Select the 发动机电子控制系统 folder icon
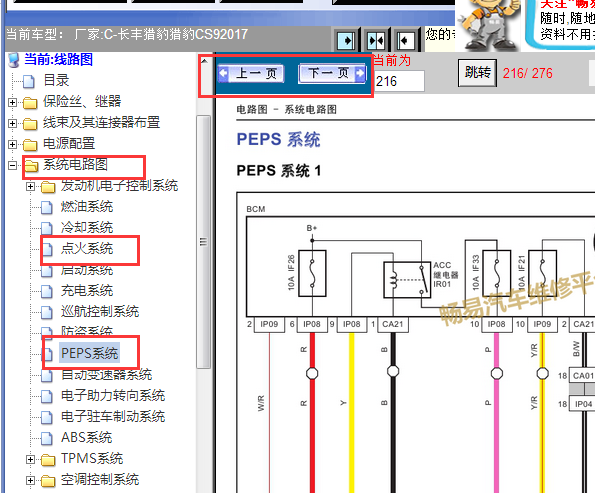This screenshot has width=595, height=493. [x=48, y=186]
